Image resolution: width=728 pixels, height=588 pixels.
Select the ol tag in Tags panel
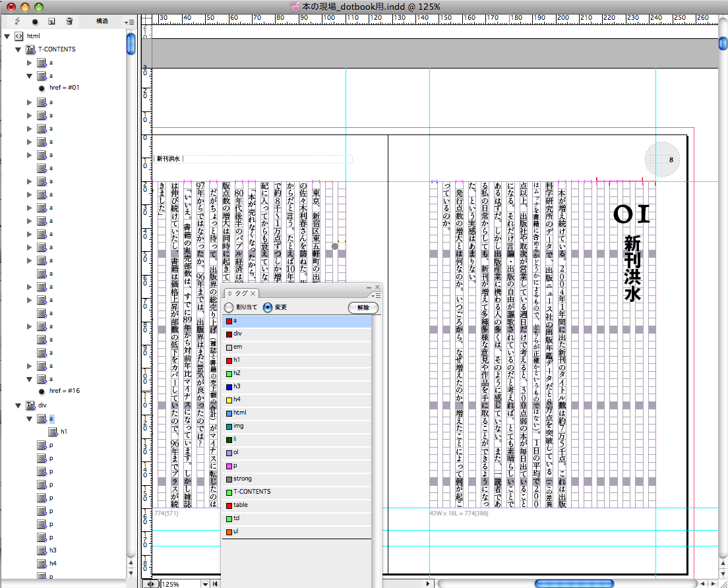point(297,452)
